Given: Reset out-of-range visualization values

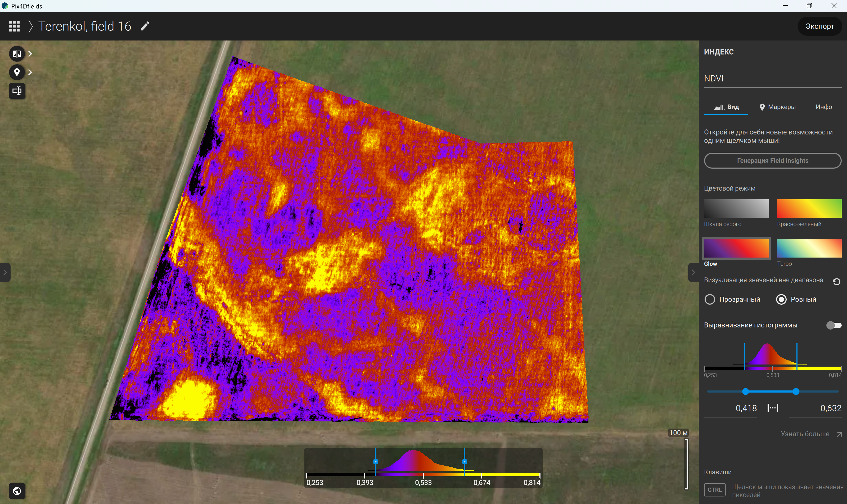Looking at the screenshot, I should [x=836, y=282].
